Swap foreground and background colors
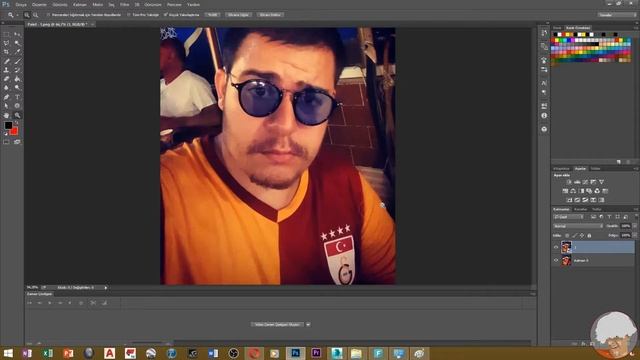This screenshot has height=360, width=640. [16, 123]
